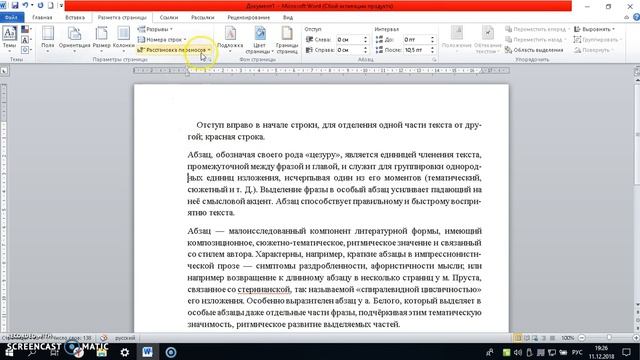Image resolution: width=640 pixels, height=360 pixels.
Task: Open the Положение (Position) menu
Action: (457, 39)
